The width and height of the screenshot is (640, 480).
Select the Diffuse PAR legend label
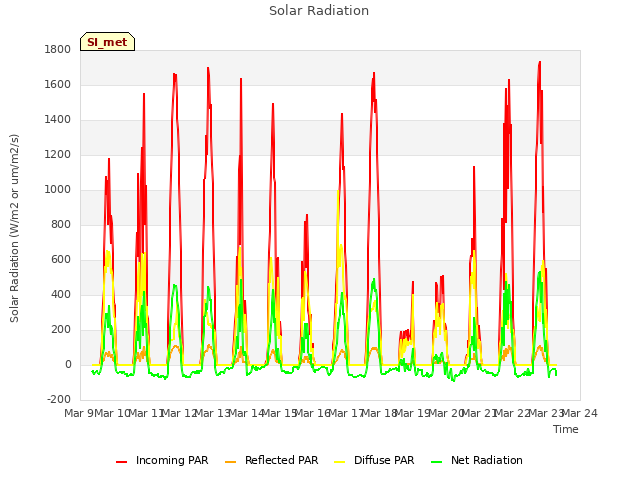(384, 460)
